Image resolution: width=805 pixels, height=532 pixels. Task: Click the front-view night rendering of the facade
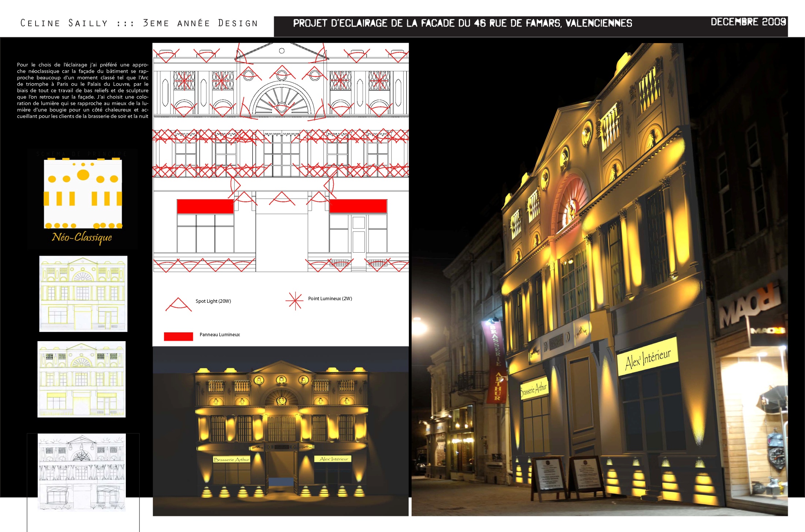[280, 431]
